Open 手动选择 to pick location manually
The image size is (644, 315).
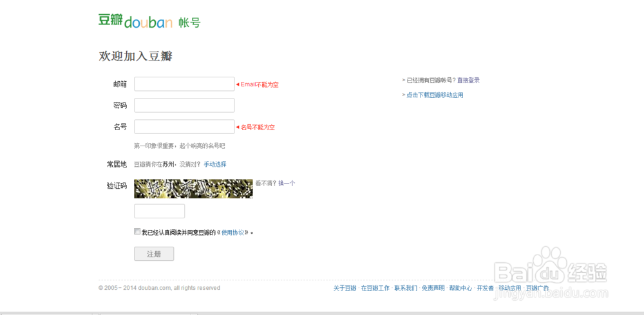pos(215,164)
